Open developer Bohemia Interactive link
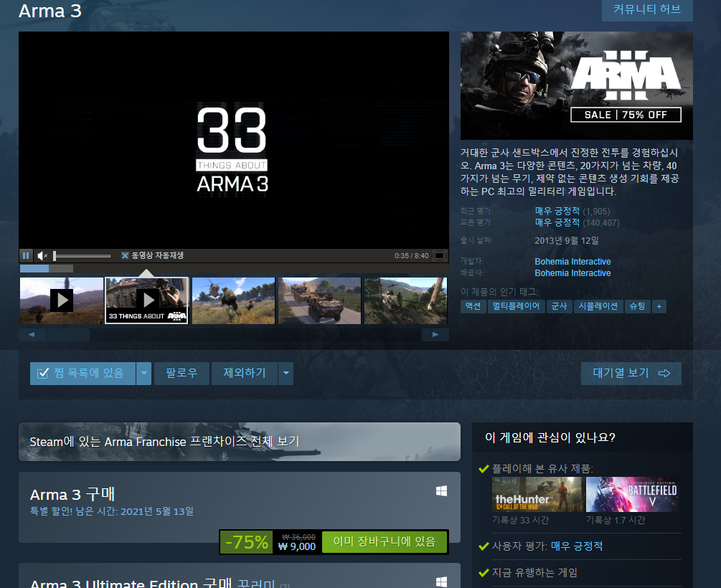 [572, 262]
